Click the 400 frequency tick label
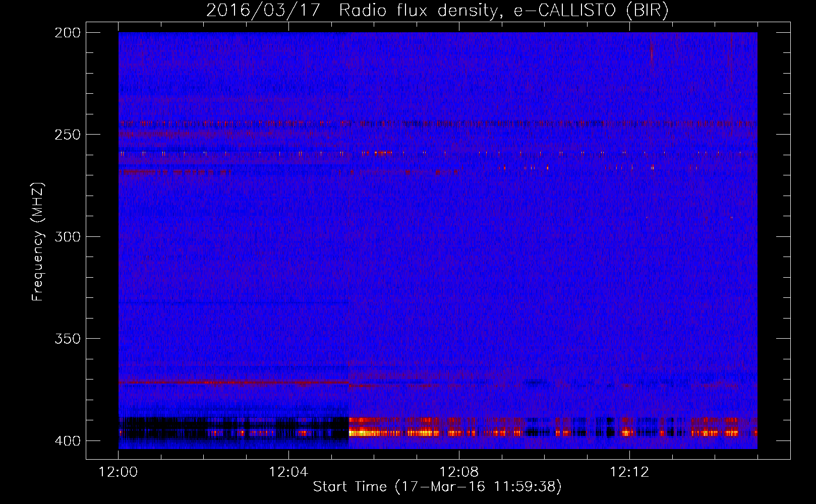The width and height of the screenshot is (816, 504). pyautogui.click(x=68, y=441)
